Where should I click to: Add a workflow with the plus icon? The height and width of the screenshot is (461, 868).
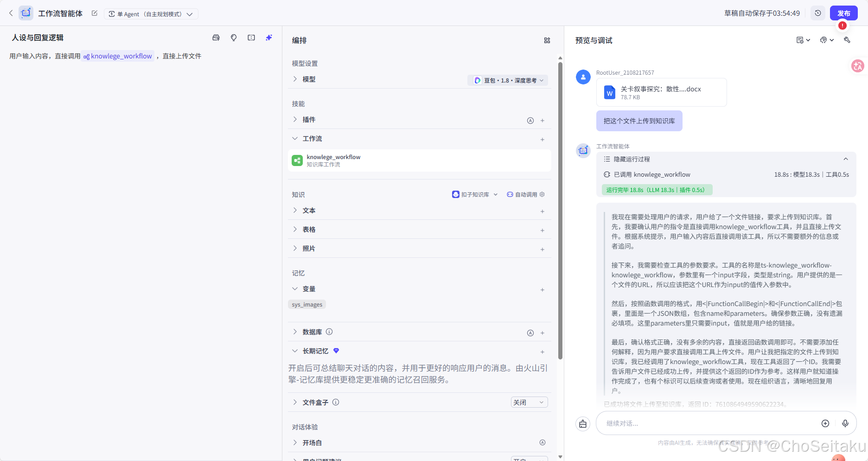pos(542,140)
